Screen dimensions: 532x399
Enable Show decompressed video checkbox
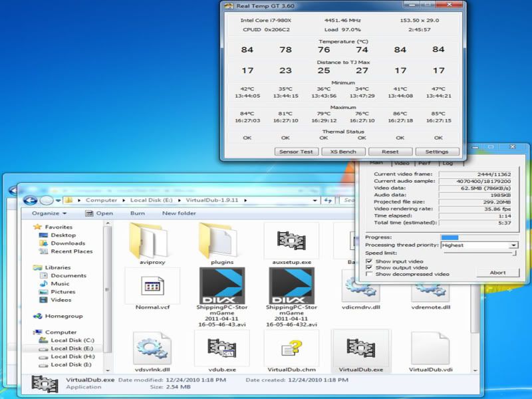[370, 274]
